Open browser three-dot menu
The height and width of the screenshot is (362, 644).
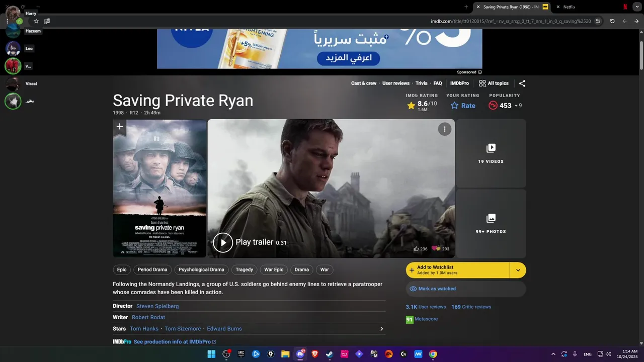pos(7,21)
